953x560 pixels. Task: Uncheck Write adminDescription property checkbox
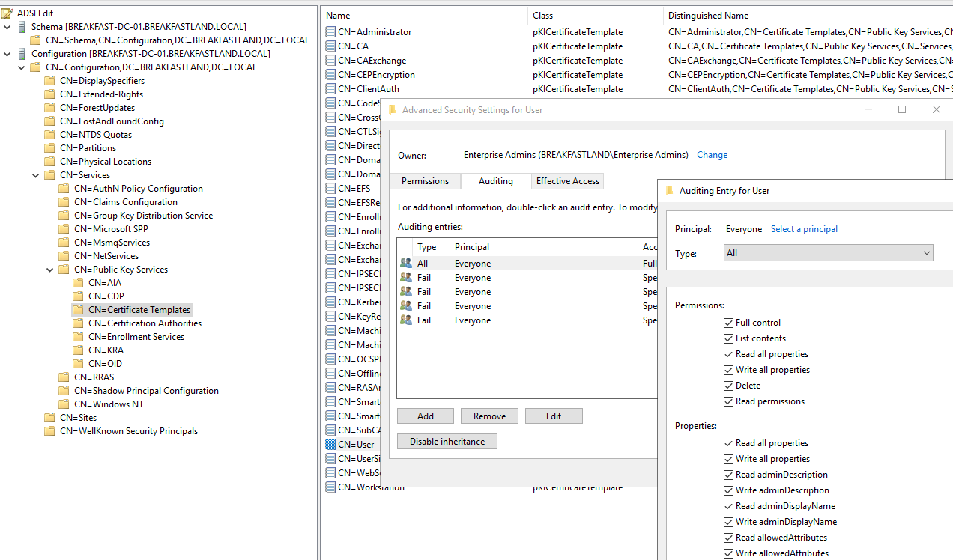tap(729, 490)
